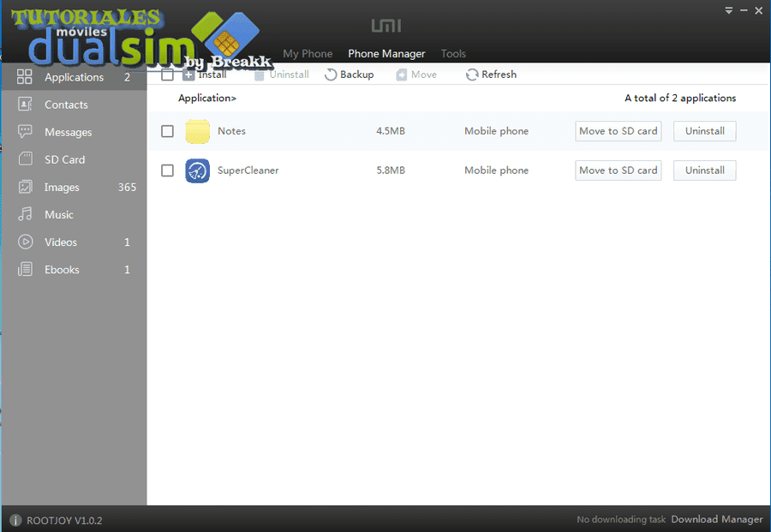
Task: Click 'A total of 2 applications' text
Action: click(680, 99)
